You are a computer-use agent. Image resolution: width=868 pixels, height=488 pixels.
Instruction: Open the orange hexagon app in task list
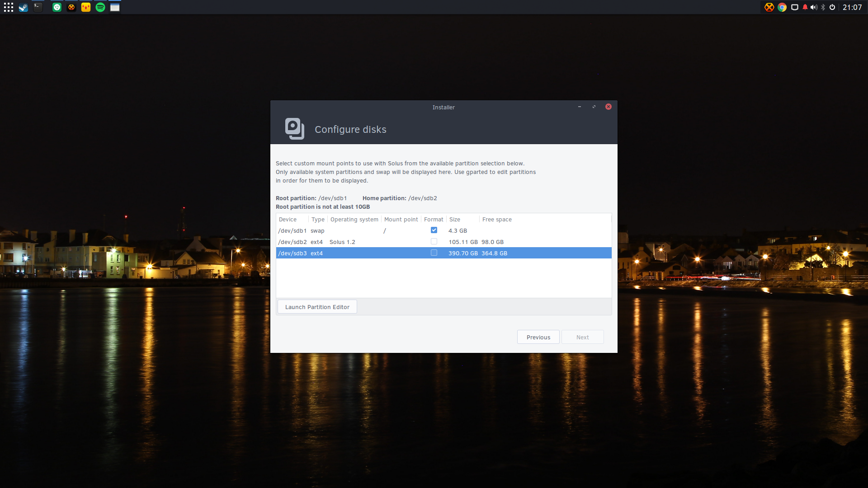(71, 7)
